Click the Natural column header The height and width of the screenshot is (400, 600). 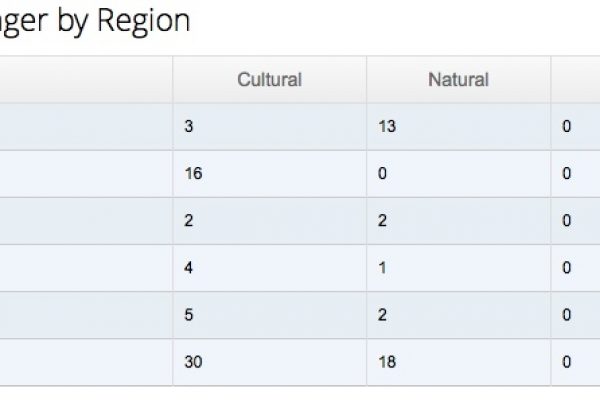pos(458,79)
